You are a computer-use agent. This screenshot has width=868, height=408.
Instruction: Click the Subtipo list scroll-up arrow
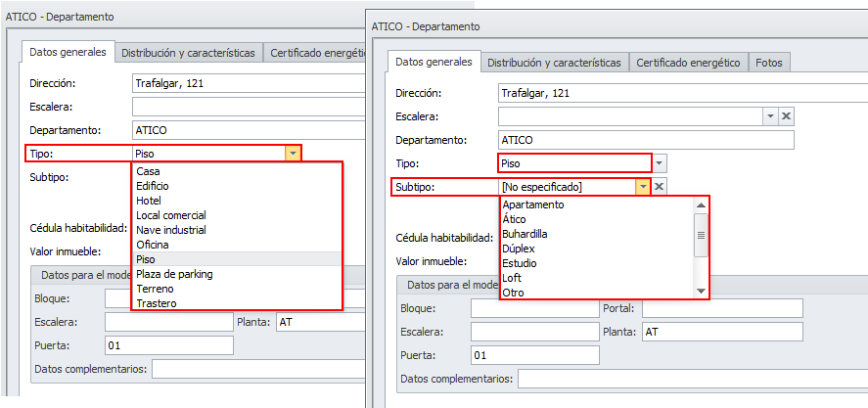701,205
